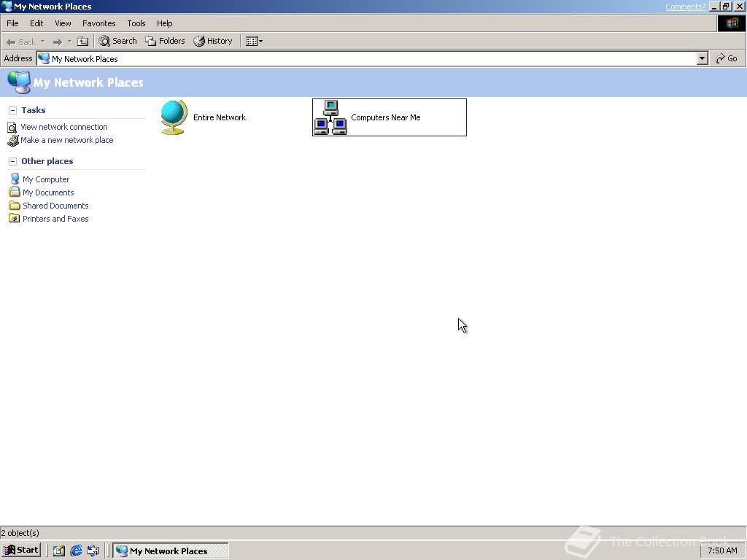Expand the Address bar dropdown

point(702,58)
